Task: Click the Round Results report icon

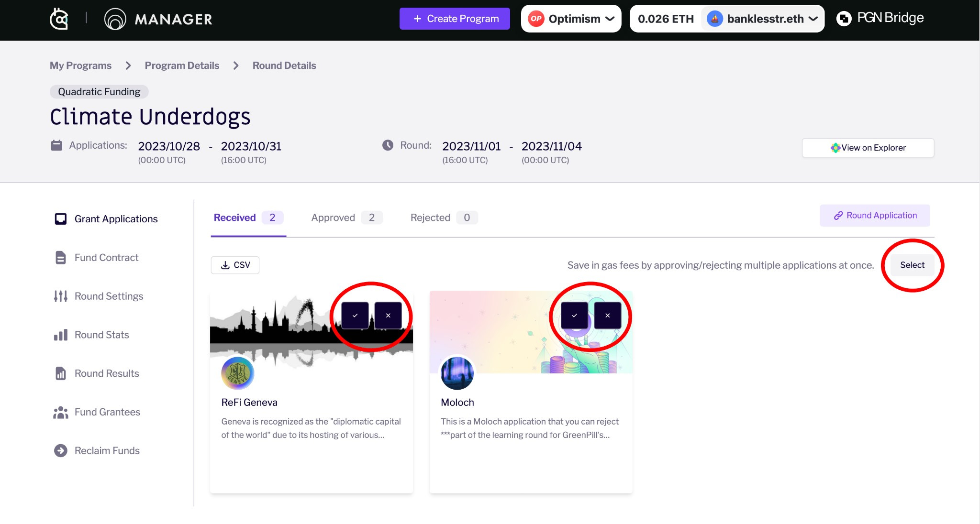Action: [x=61, y=373]
